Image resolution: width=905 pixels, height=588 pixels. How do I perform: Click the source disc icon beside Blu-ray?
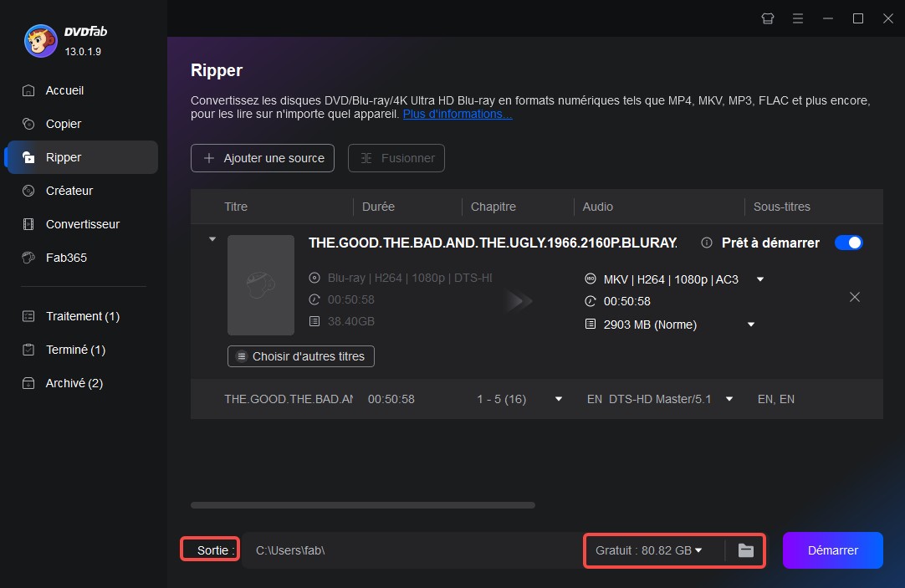click(x=314, y=278)
